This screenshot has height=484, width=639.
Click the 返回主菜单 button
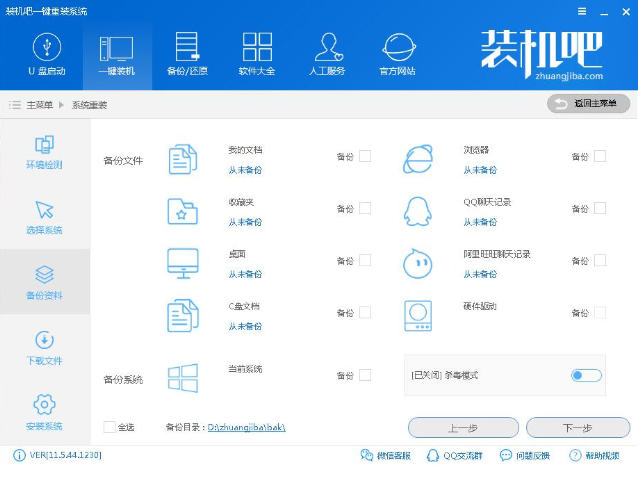(588, 104)
